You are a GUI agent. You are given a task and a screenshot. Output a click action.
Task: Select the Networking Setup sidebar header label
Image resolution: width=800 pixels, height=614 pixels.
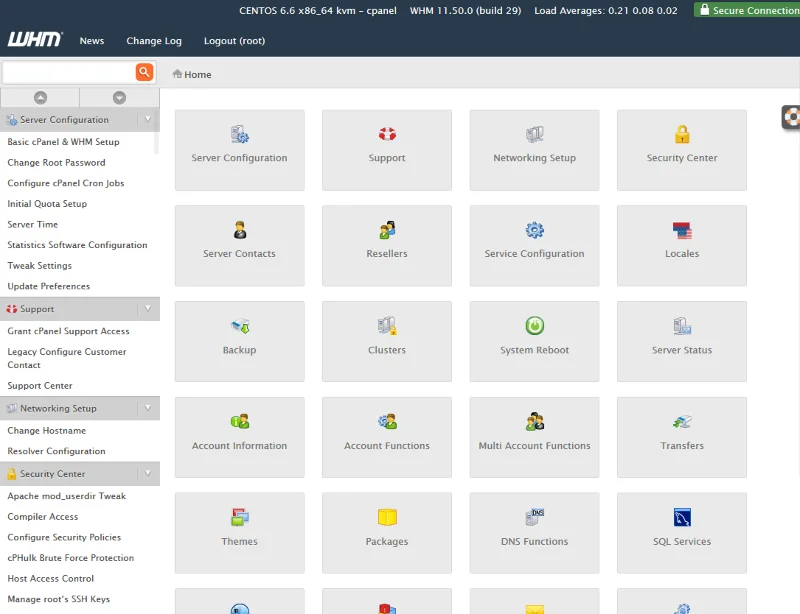point(58,408)
